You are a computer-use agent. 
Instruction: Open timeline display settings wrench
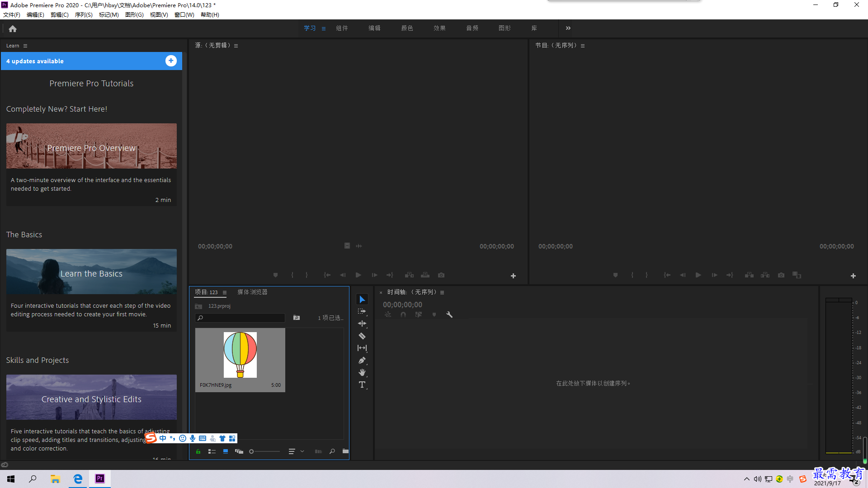pyautogui.click(x=449, y=315)
